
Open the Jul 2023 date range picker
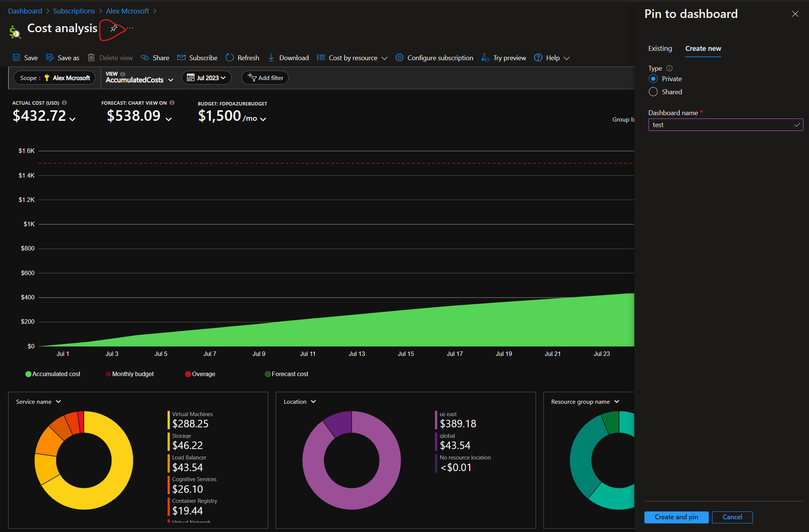tap(206, 77)
